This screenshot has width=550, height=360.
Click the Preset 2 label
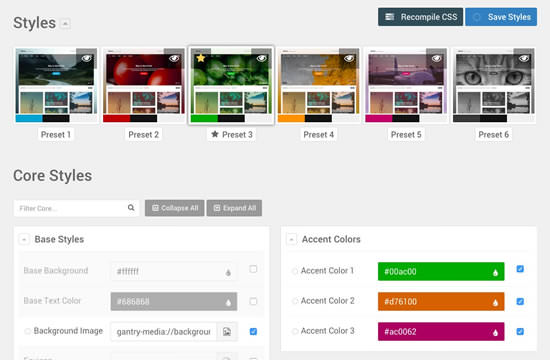[x=143, y=134]
